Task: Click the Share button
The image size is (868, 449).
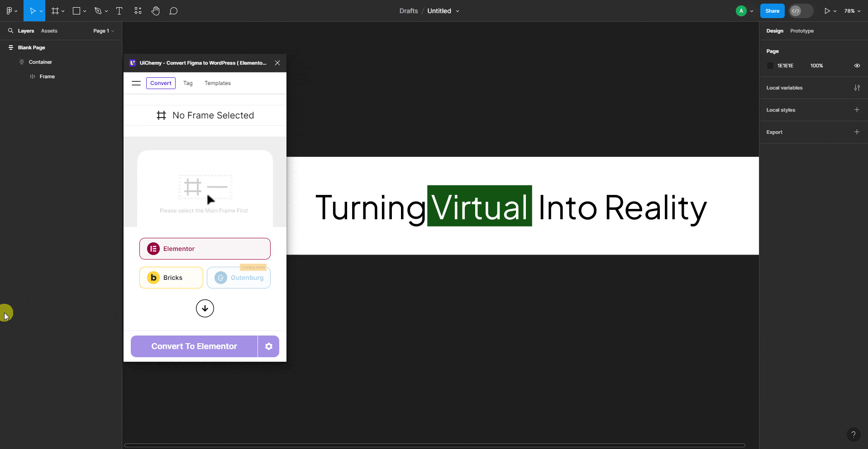Action: 772,10
